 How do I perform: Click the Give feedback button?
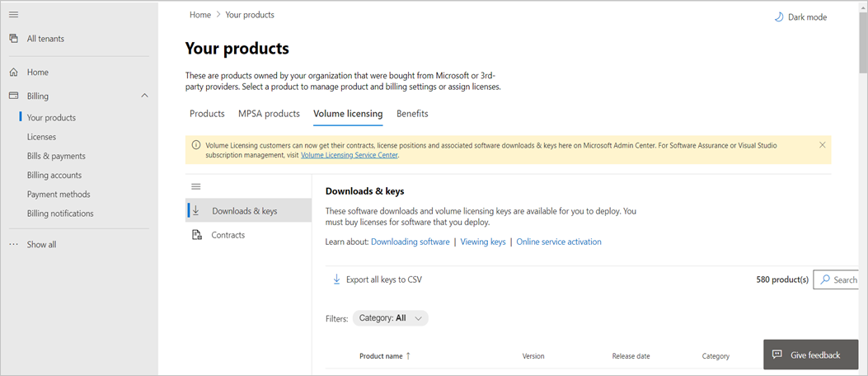[x=811, y=355]
